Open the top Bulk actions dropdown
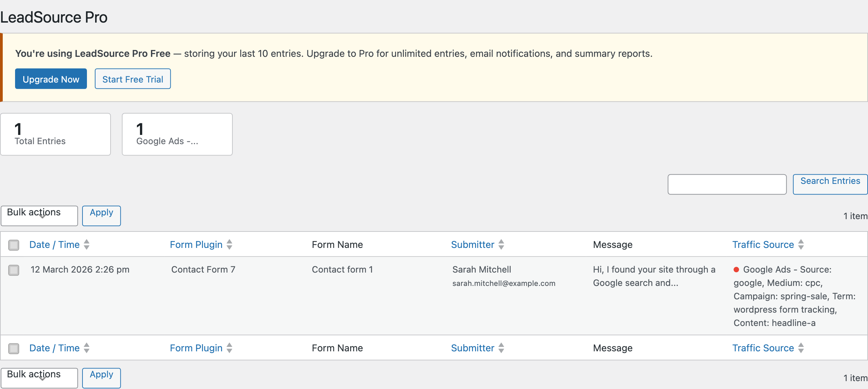868x389 pixels. pyautogui.click(x=39, y=215)
